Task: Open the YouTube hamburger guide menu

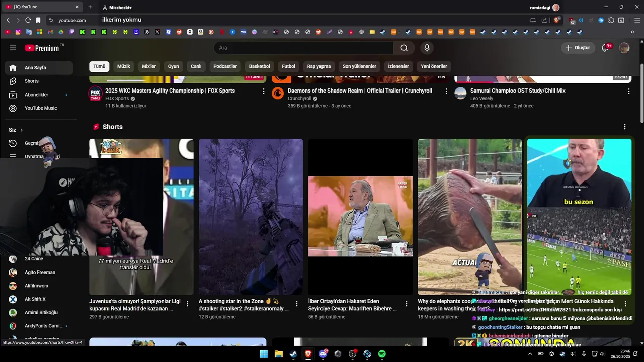Action: coord(13,48)
